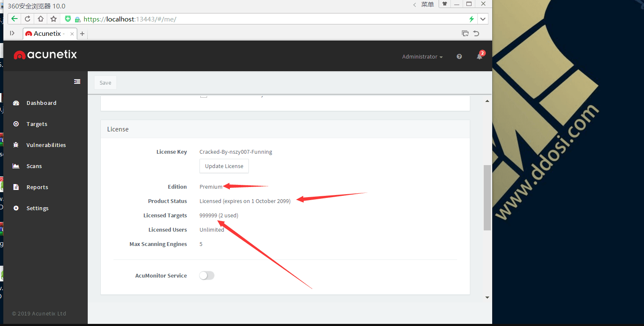644x326 pixels.
Task: Collapse the sidebar with hamburger icon
Action: coord(77,81)
